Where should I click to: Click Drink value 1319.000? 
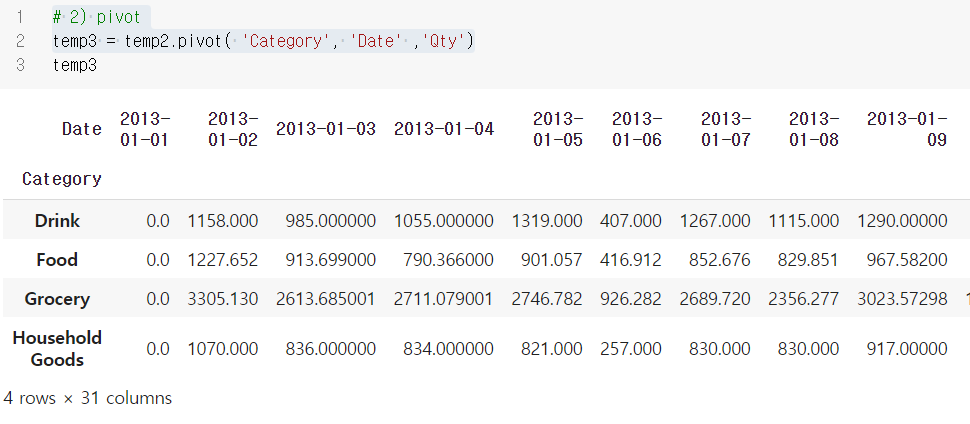tap(547, 221)
